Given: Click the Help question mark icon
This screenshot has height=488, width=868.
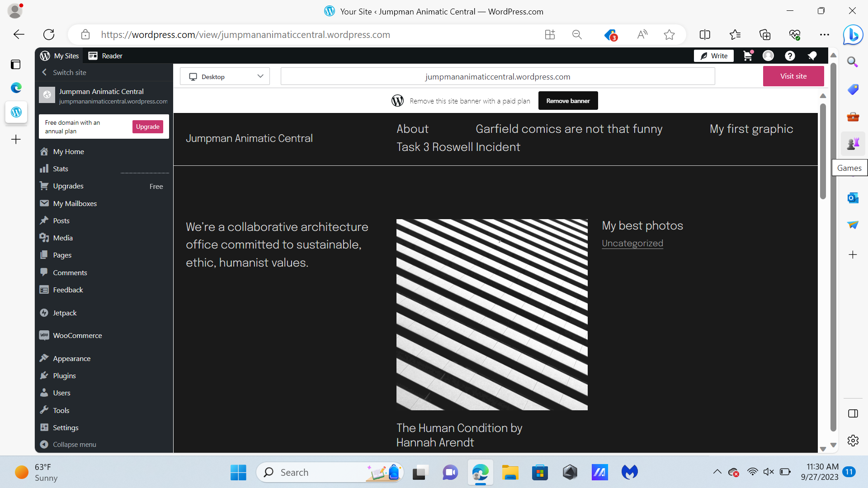Looking at the screenshot, I should 790,56.
